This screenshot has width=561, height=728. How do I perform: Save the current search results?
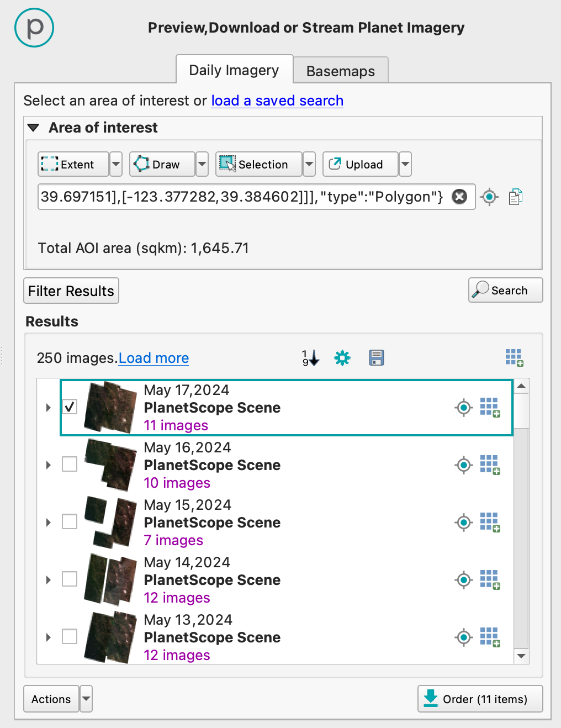tap(376, 358)
